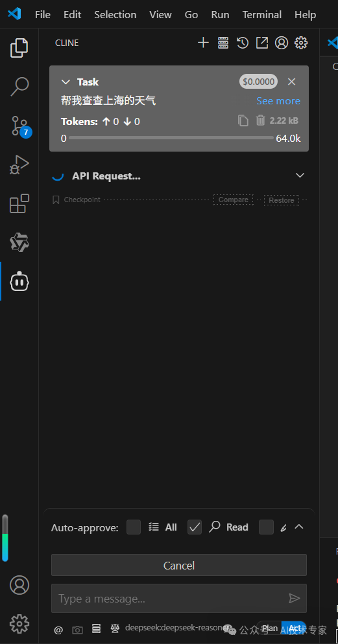This screenshot has height=644, width=338.
Task: Uncheck the auto-approve Read checkbox
Action: 195,527
